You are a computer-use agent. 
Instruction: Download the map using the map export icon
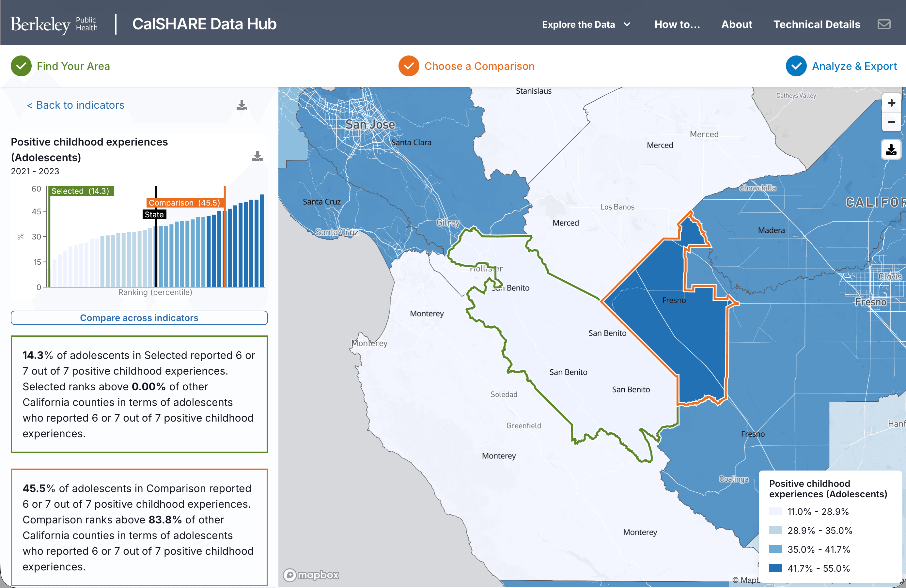tap(891, 150)
